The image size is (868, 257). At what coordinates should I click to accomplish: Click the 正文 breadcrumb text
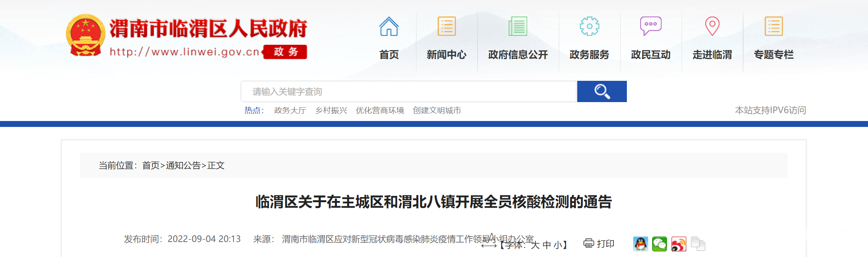(x=216, y=165)
